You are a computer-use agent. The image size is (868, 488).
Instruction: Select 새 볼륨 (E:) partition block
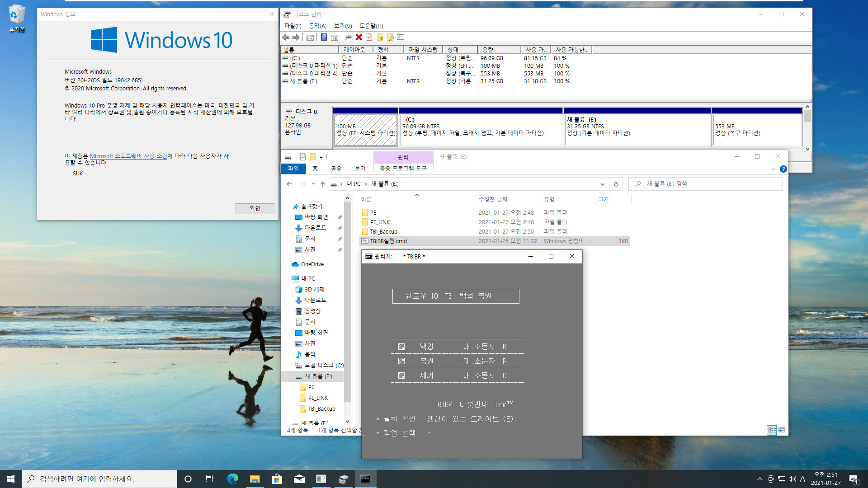click(x=637, y=127)
